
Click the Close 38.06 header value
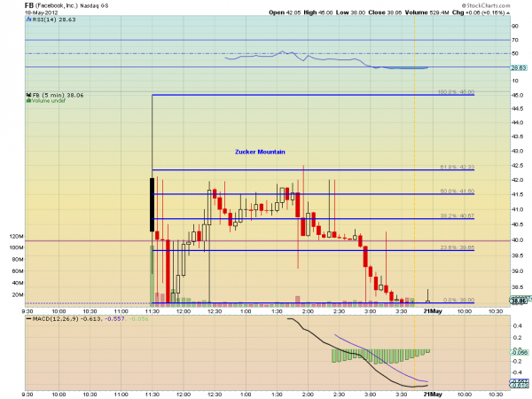click(385, 12)
